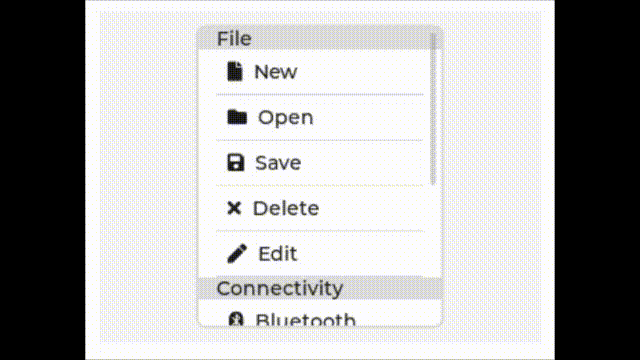Click the New document file icon

point(235,72)
